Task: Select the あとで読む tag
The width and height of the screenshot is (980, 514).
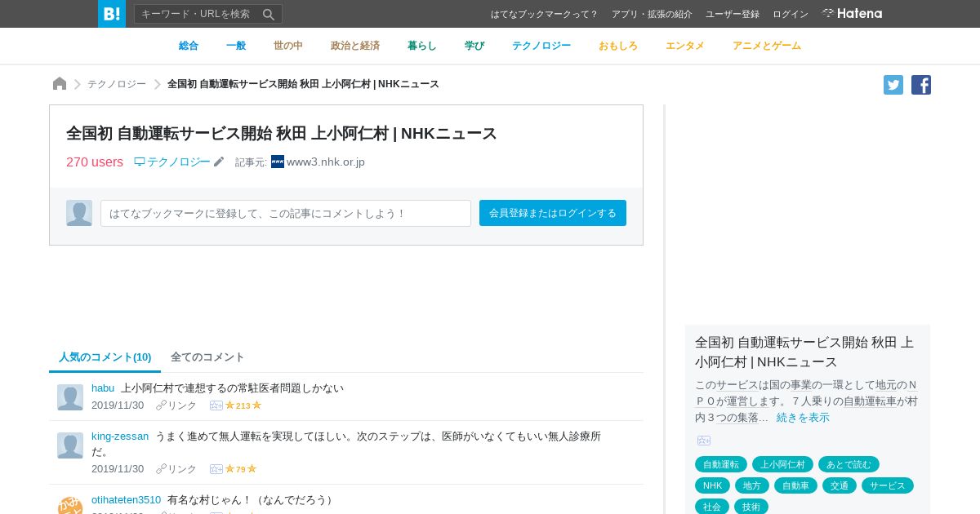Action: (x=849, y=464)
